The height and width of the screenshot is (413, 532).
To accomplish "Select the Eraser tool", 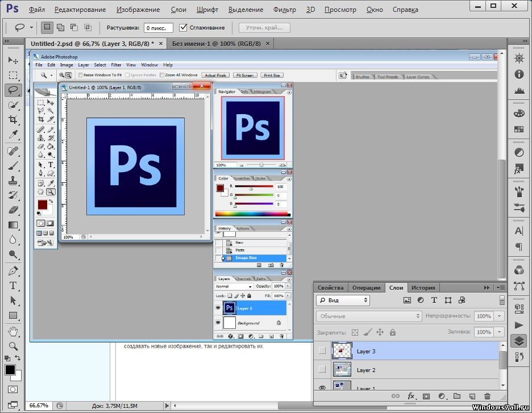I will [13, 210].
